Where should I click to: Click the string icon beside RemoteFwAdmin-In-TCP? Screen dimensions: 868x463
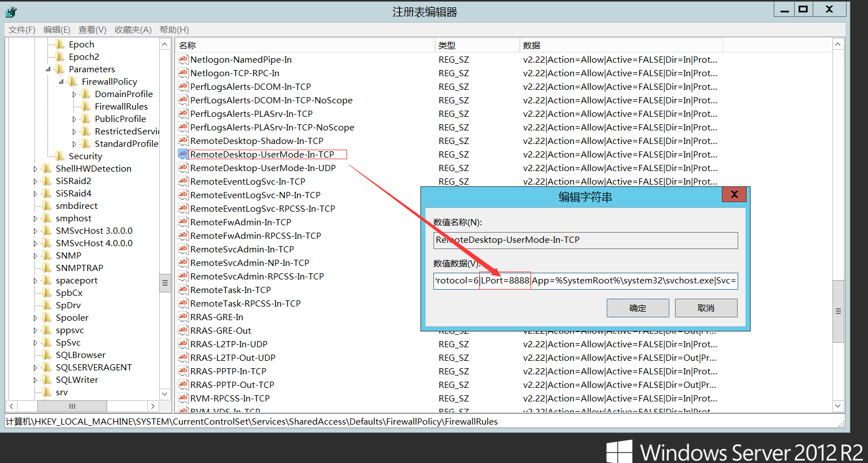point(183,222)
